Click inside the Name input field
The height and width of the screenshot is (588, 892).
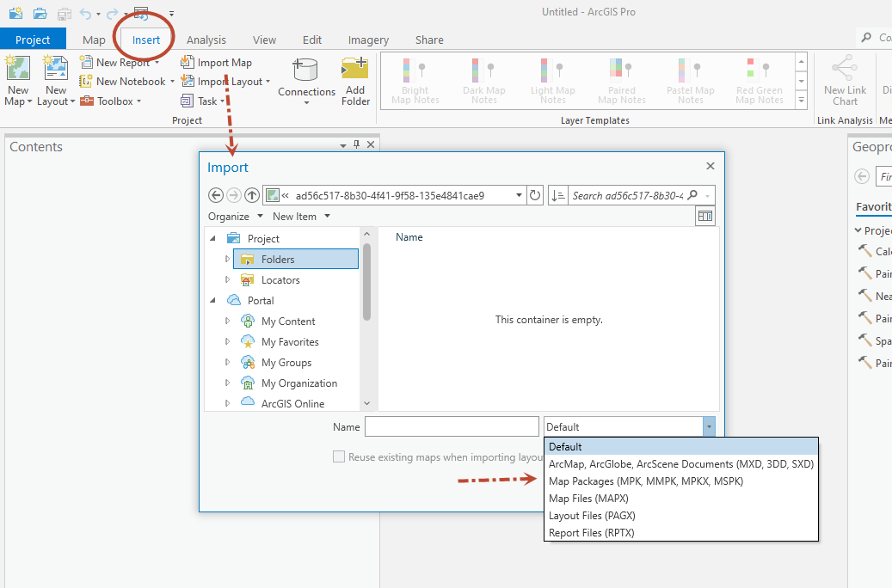click(x=452, y=426)
